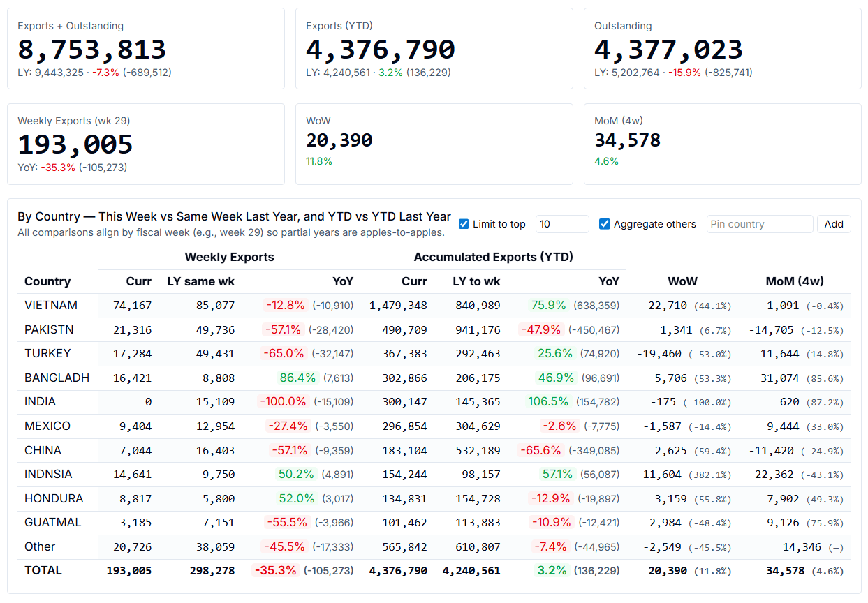Click Pakistan's LY to wk value 941,176
This screenshot has height=603, width=868.
478,329
